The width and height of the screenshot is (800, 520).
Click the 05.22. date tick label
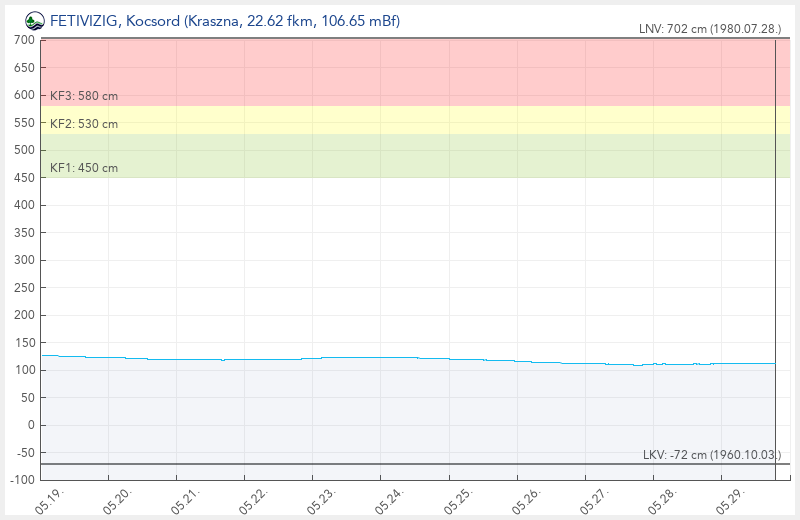[253, 501]
